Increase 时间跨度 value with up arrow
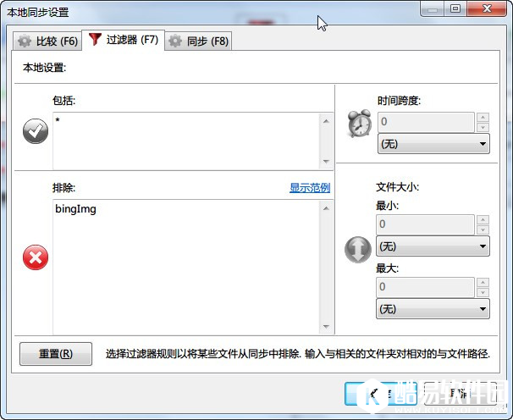 (483, 117)
